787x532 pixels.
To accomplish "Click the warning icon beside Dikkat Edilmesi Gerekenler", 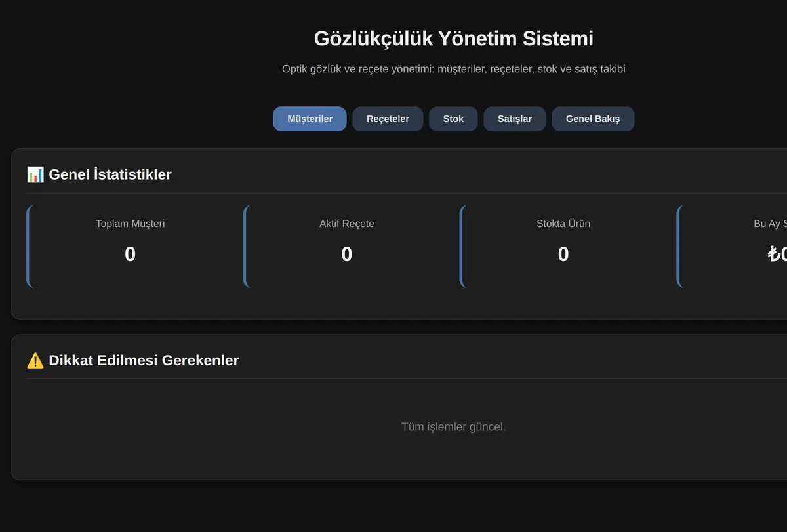I will 35,360.
